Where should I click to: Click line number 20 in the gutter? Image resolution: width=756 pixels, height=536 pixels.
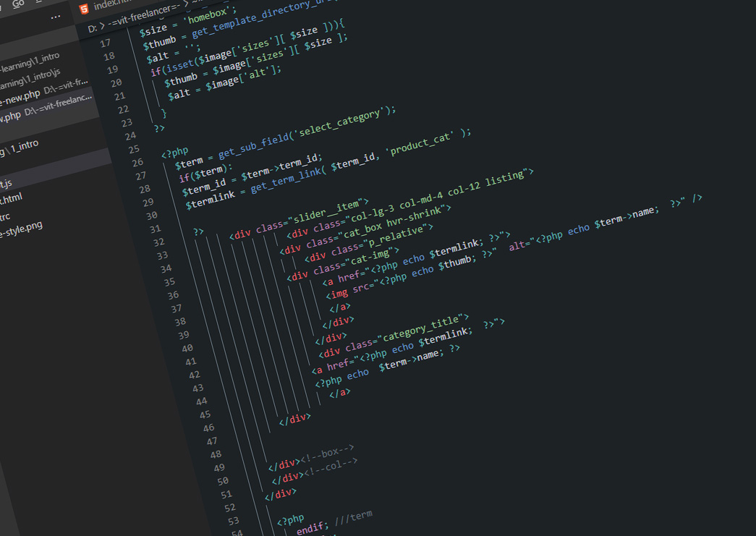[x=116, y=83]
